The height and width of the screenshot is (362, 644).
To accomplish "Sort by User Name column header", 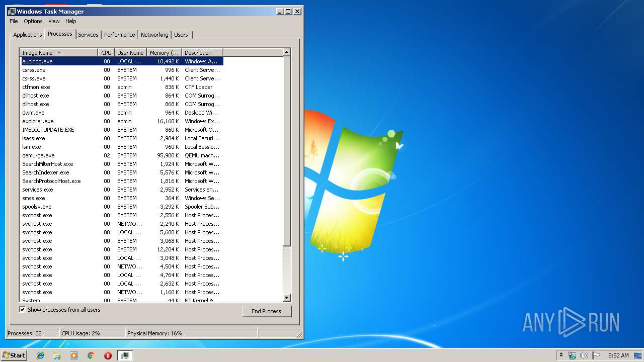I will 130,52.
